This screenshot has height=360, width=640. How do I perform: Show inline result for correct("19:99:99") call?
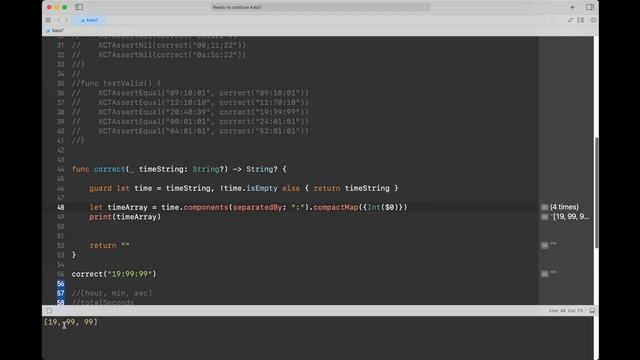pyautogui.click(x=544, y=274)
